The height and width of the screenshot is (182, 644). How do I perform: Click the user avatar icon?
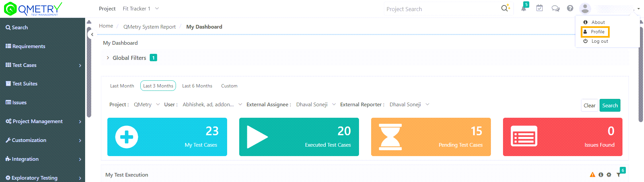(585, 8)
